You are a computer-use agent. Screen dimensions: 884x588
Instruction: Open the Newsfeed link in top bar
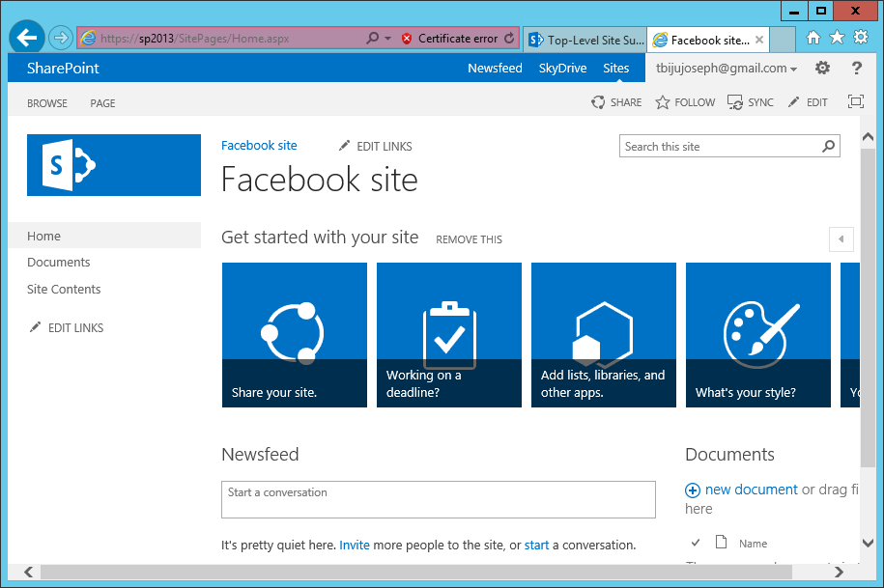click(495, 69)
